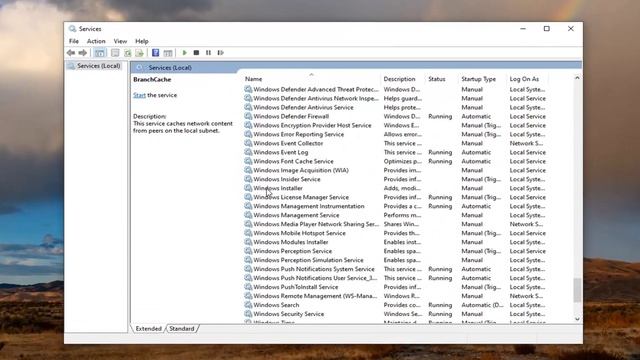Select Windows Media Player Network Sharing row
This screenshot has height=360, width=640.
point(395,224)
